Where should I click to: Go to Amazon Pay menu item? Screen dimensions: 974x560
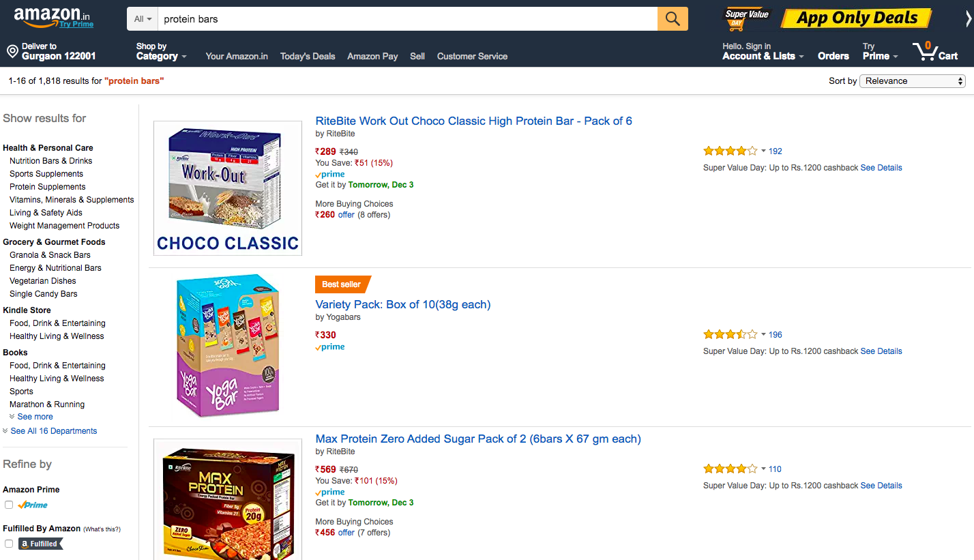(372, 56)
